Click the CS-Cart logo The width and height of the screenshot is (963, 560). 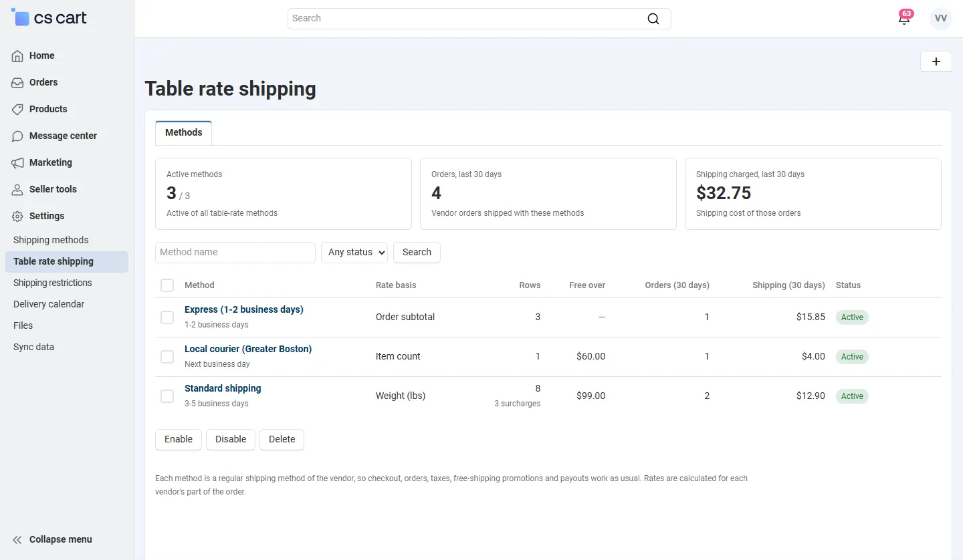49,18
